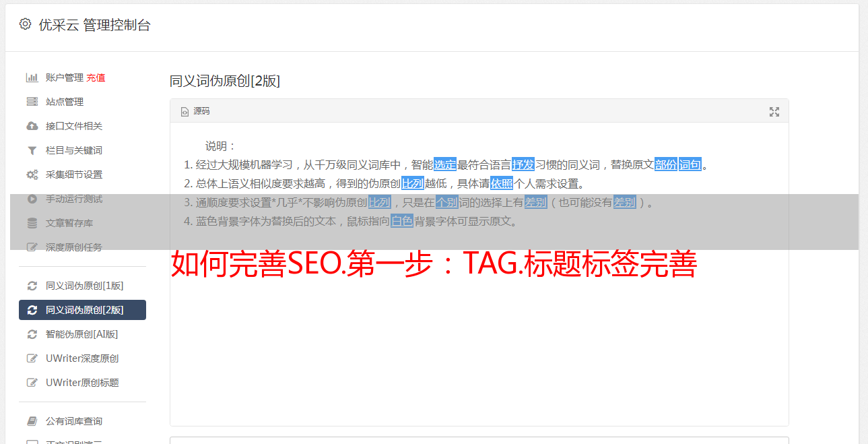Click the 公有词库查询 book icon
Image resolution: width=868 pixels, height=444 pixels.
click(32, 421)
